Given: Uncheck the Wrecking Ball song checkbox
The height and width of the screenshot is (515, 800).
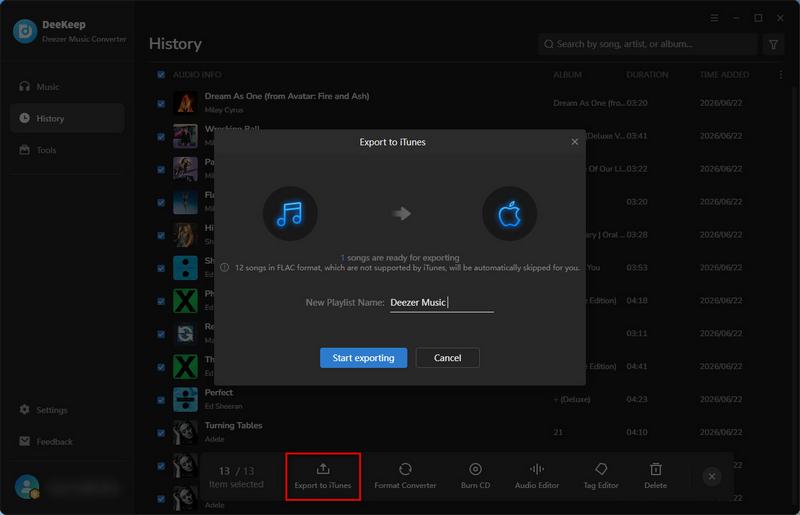Looking at the screenshot, I should tap(161, 137).
